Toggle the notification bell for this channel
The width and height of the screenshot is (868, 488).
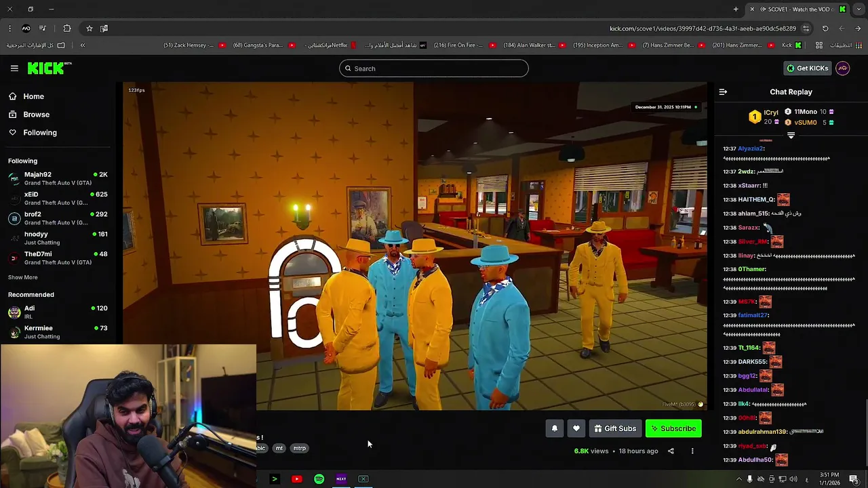[555, 428]
